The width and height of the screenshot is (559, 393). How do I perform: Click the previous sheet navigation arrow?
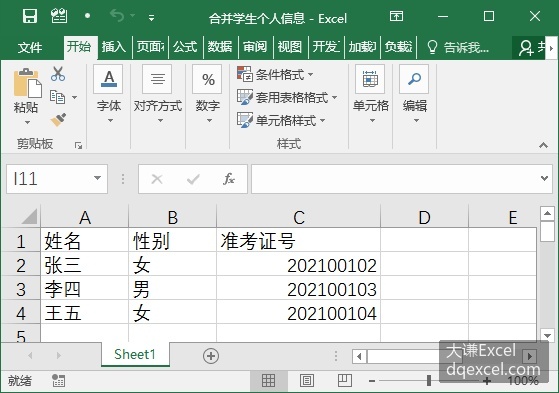pyautogui.click(x=30, y=355)
